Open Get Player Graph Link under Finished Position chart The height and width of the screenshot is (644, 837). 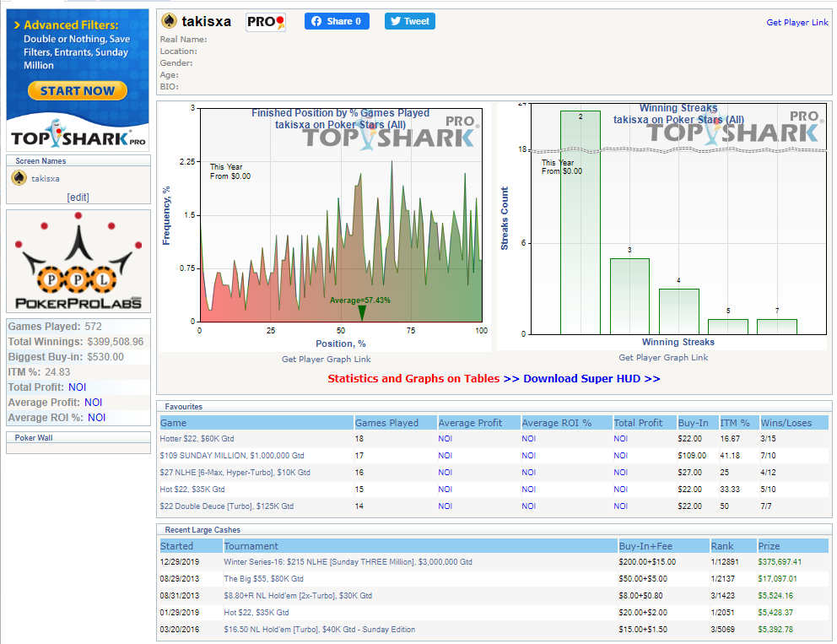327,360
